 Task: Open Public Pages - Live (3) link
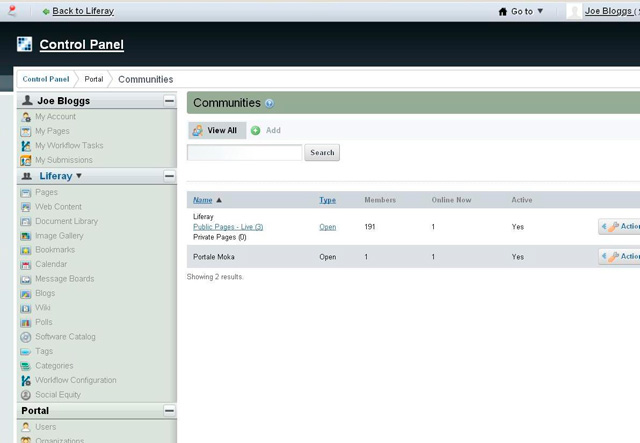pyautogui.click(x=228, y=227)
